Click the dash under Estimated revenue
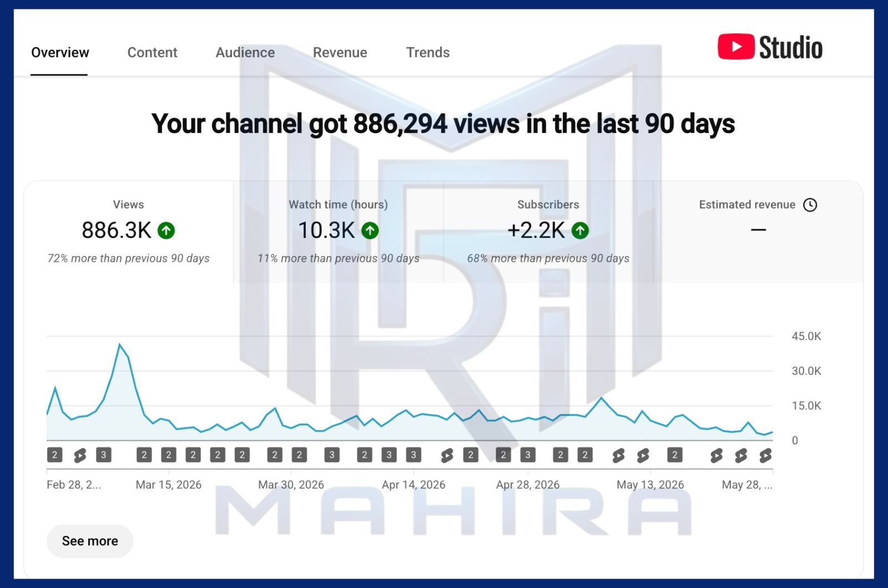 [x=758, y=230]
